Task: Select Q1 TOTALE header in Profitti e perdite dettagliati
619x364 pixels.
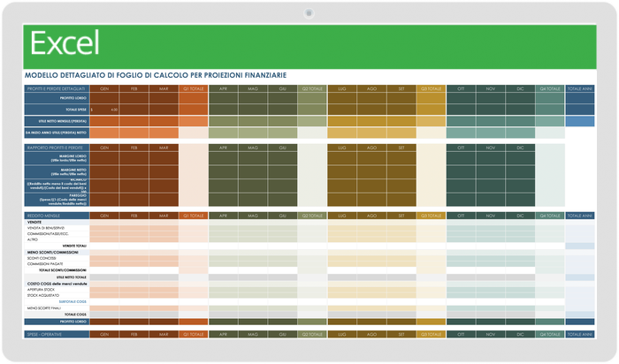Action: [194, 88]
